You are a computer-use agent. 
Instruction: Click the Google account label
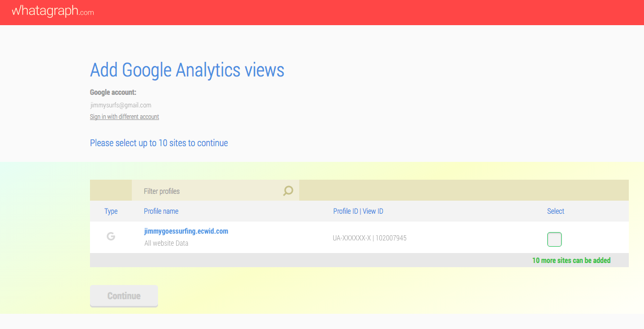pos(113,93)
